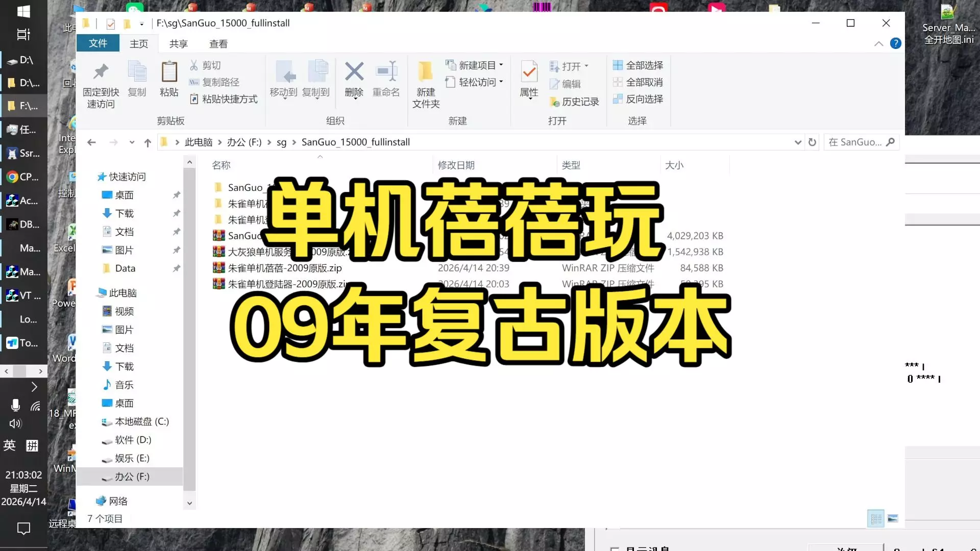
Task: Open the Share (共享) ribbon tab
Action: [178, 44]
